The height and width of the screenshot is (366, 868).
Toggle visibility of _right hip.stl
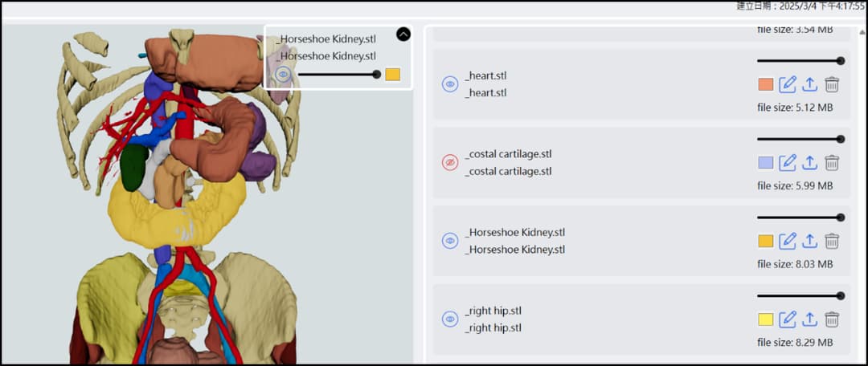point(450,319)
